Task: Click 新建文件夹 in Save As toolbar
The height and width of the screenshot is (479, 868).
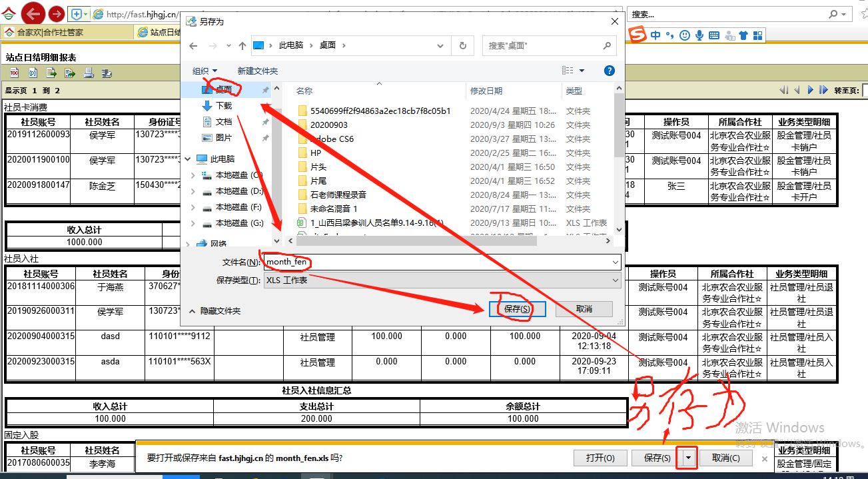Action: tap(258, 71)
